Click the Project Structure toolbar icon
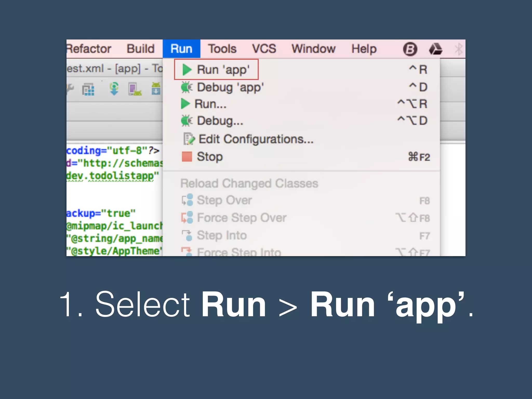Viewport: 532px width, 399px height. coord(88,89)
